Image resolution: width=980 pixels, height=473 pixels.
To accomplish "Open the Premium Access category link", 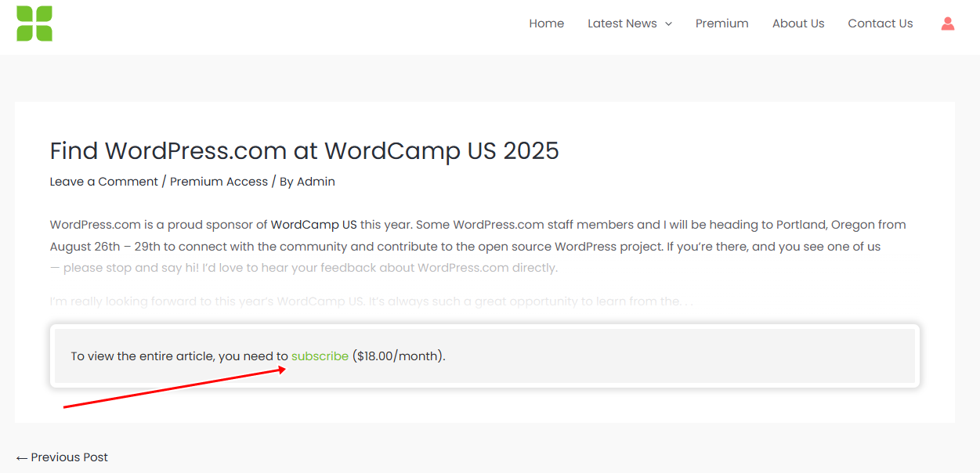I will point(219,182).
